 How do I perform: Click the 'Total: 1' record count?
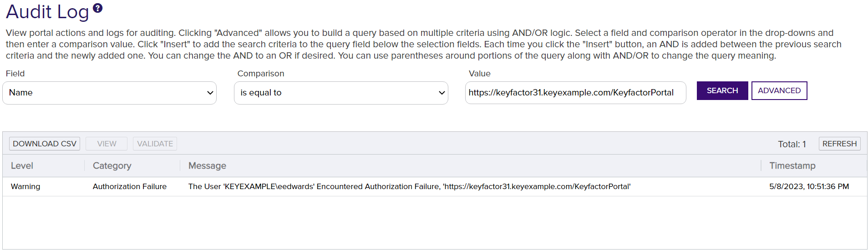pos(792,144)
